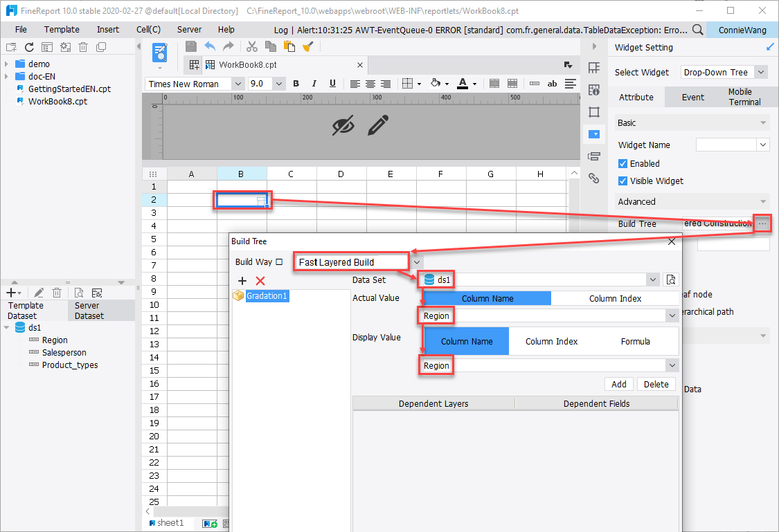
Task: Open the Fast Layered Build dropdown
Action: [x=416, y=262]
